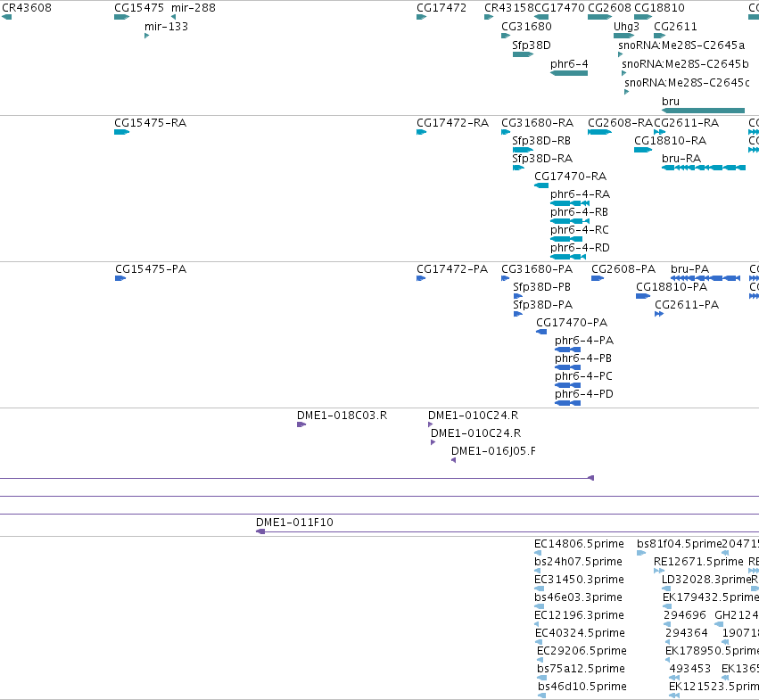Click the CG17470-RA transcript label

[x=570, y=177]
